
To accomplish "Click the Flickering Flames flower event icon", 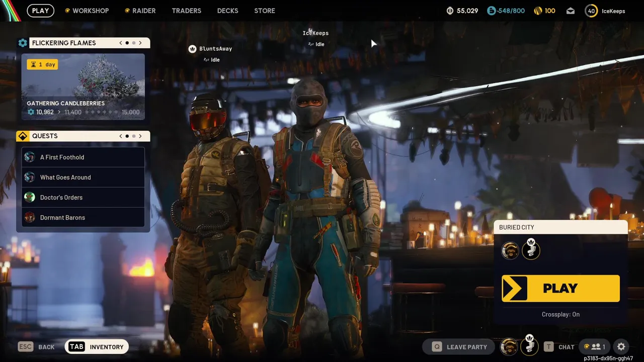I will click(23, 43).
